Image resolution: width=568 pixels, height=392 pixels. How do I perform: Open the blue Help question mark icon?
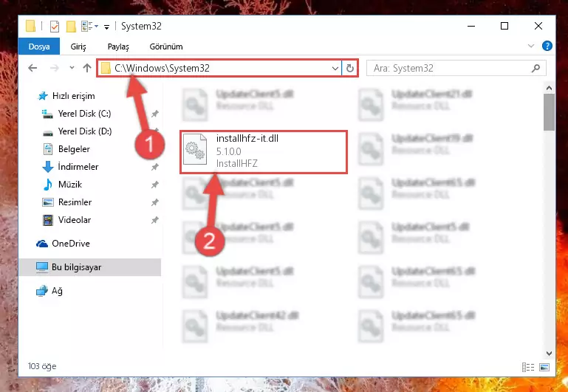[547, 46]
